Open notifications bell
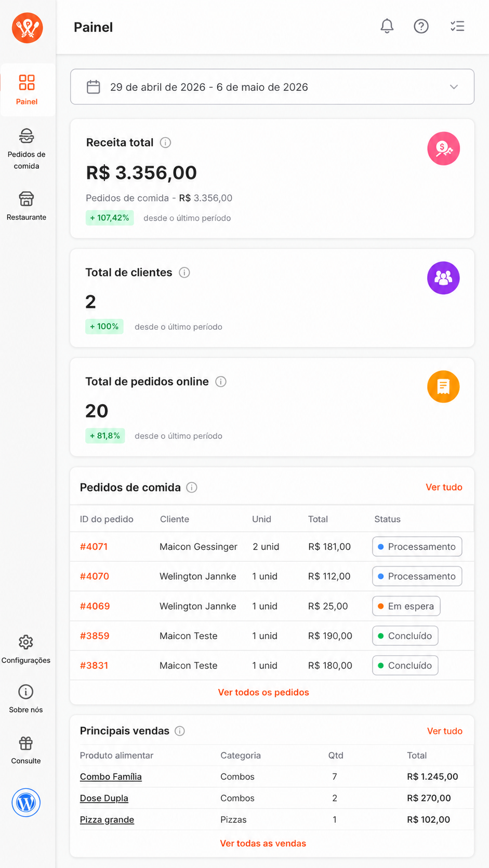Viewport: 489px width, 868px height. pyautogui.click(x=387, y=26)
